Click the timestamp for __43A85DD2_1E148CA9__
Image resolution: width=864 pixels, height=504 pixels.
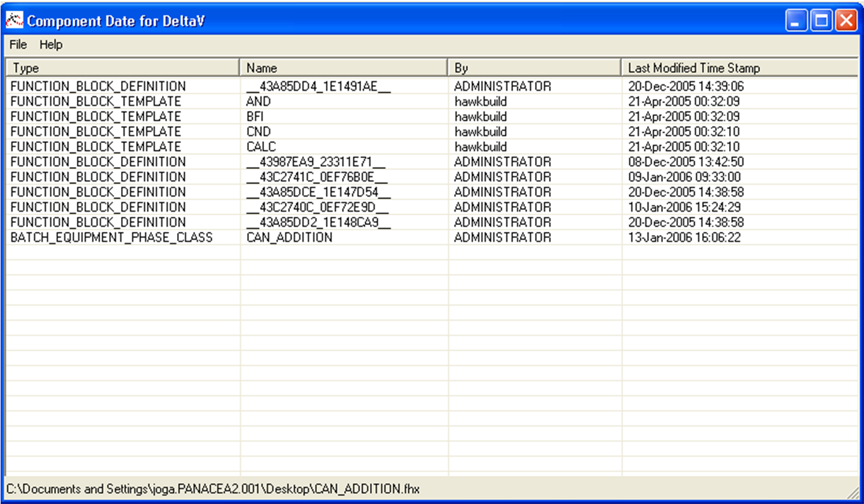[686, 222]
